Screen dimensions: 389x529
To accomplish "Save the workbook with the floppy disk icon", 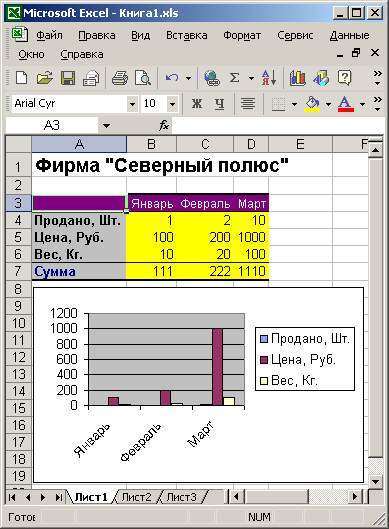I will (x=68, y=78).
